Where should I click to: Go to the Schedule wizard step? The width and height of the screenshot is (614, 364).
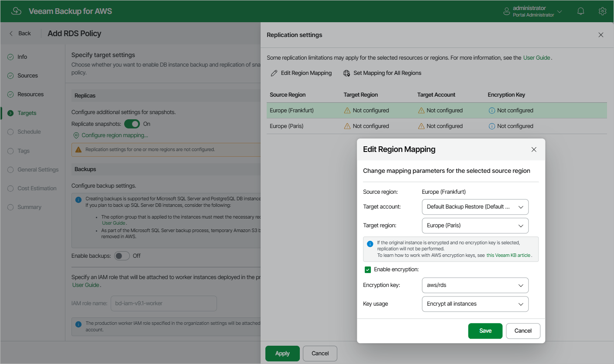click(x=29, y=132)
